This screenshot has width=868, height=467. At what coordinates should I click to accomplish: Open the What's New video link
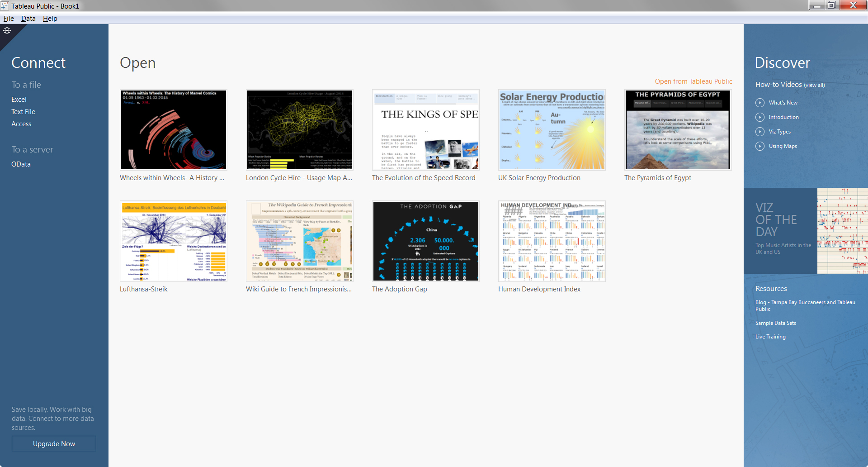click(x=783, y=103)
